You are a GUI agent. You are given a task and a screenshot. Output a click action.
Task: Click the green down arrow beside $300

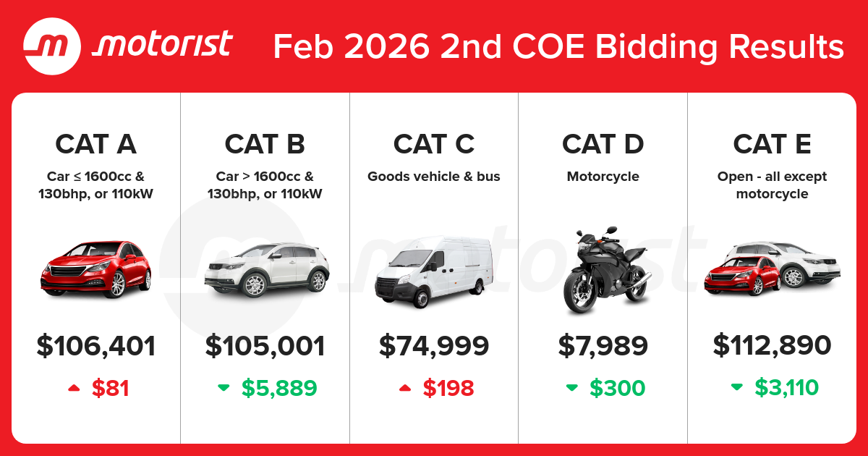[571, 388]
